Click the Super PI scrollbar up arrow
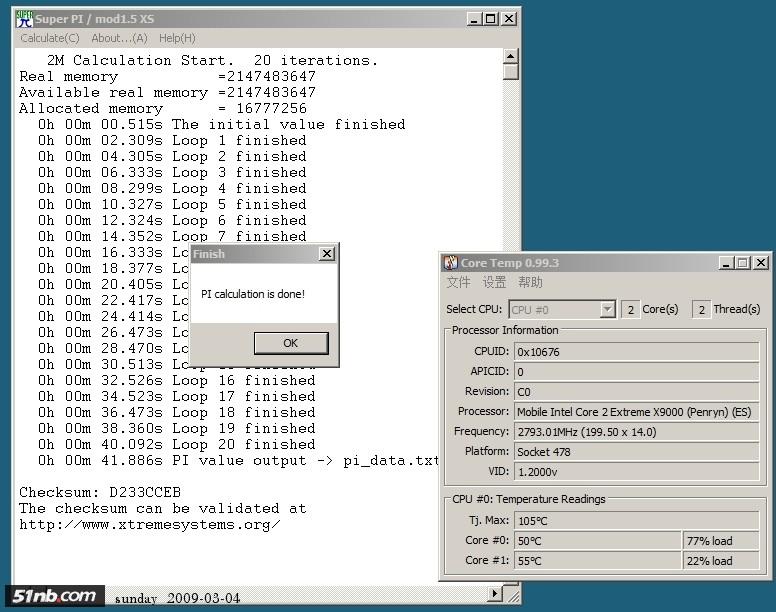Viewport: 776px width, 612px height. point(511,57)
